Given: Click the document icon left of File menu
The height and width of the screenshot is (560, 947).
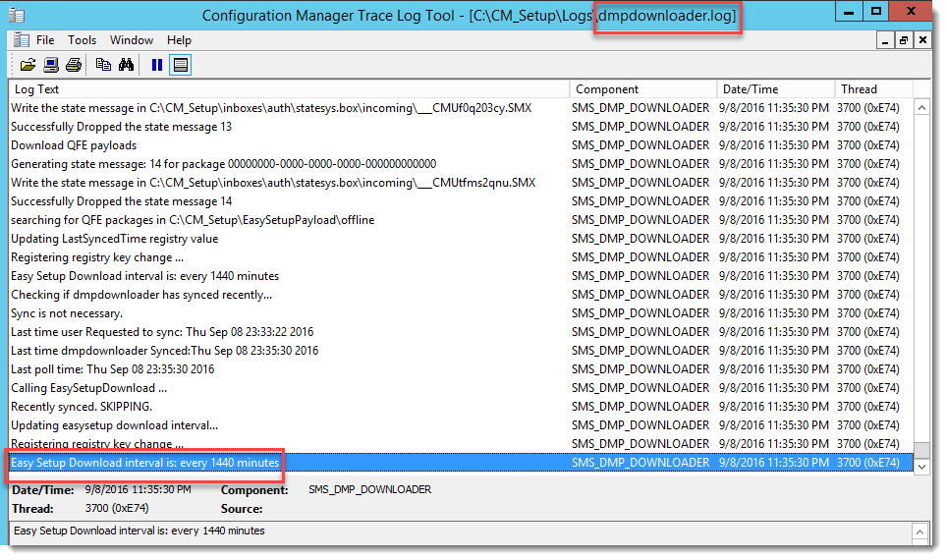Looking at the screenshot, I should (20, 40).
